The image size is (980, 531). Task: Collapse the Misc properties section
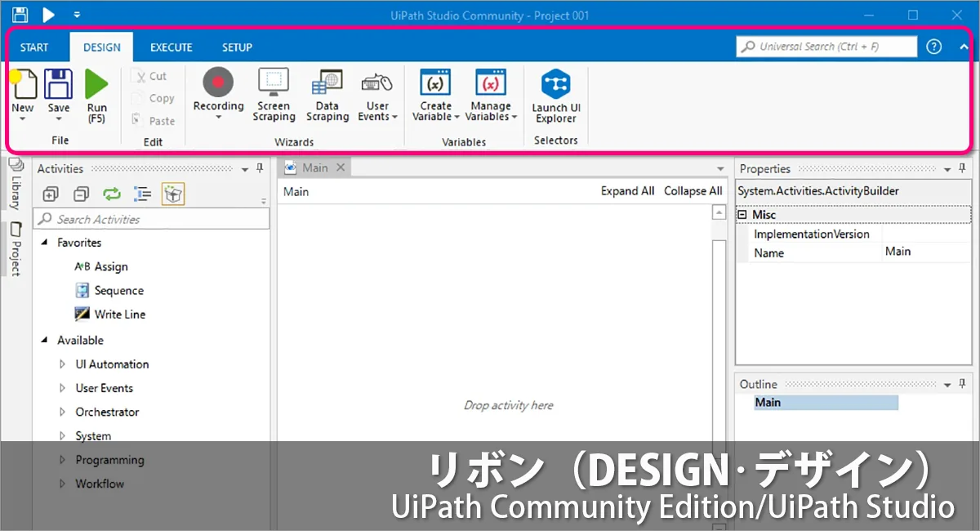pos(743,215)
